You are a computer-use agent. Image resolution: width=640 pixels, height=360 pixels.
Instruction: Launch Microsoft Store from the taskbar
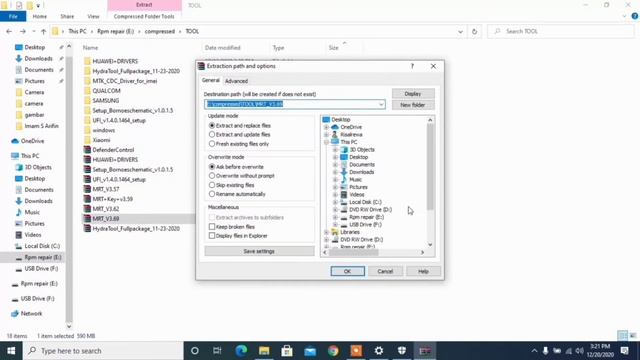(x=287, y=351)
